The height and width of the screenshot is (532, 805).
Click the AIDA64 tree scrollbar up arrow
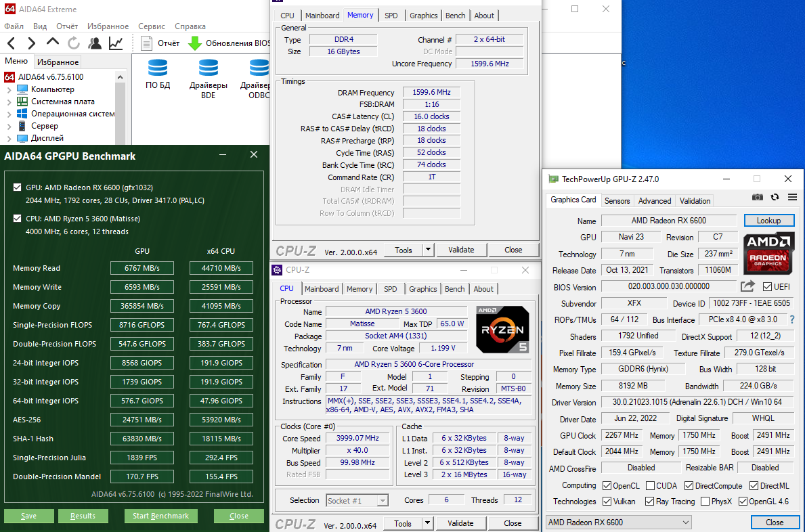pos(120,77)
